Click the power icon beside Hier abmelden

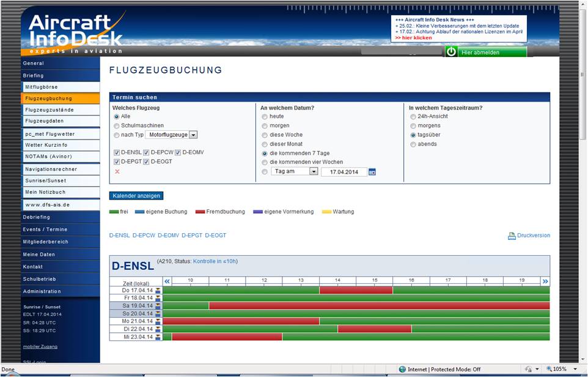tap(451, 52)
